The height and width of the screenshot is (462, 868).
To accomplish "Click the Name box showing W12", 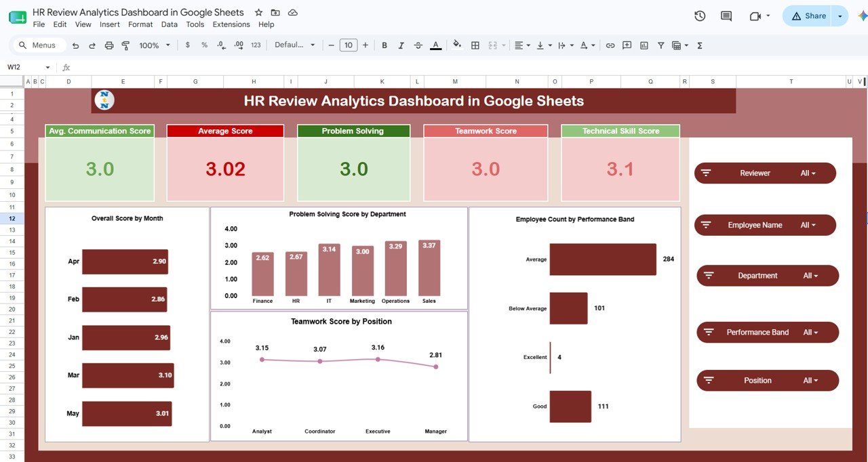I will (23, 67).
